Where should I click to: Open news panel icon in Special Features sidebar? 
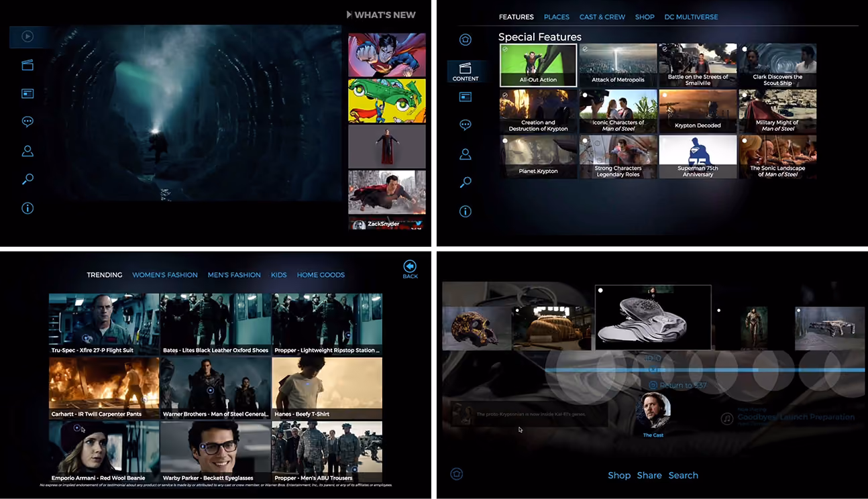pos(466,97)
